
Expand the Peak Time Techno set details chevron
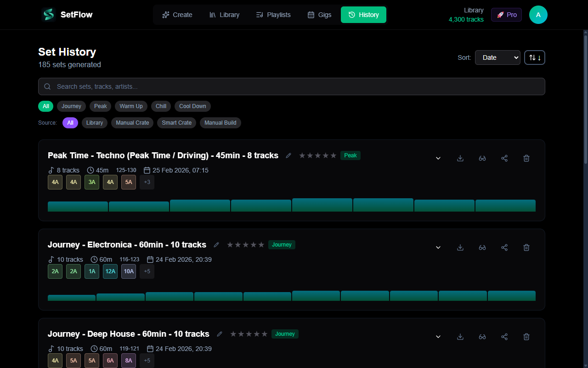438,158
